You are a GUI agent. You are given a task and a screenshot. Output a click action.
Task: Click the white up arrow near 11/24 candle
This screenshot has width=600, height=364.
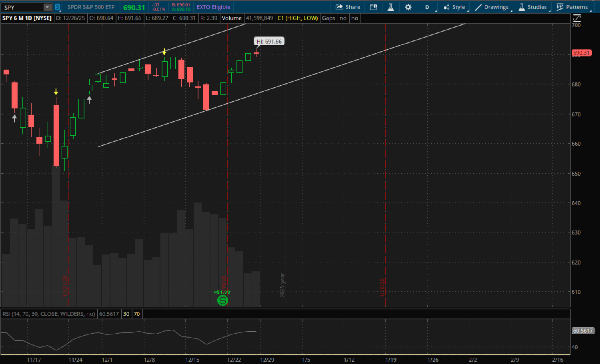click(89, 100)
